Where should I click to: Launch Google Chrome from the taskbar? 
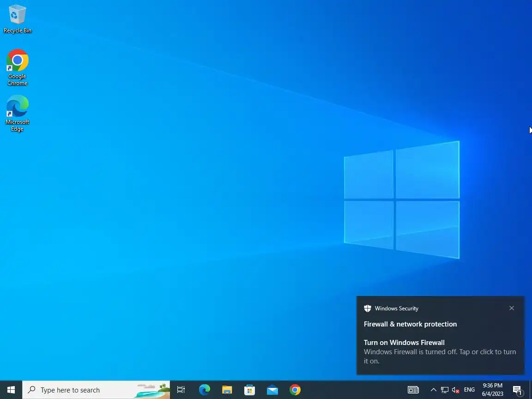pos(295,390)
